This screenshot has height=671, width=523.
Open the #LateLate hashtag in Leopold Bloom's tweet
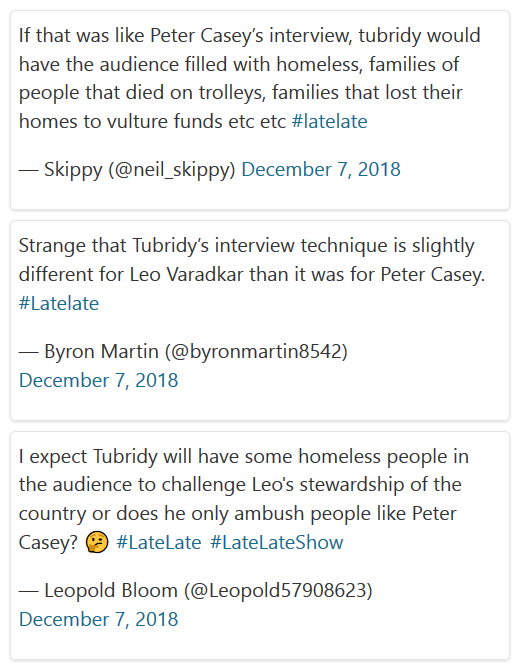pos(159,543)
